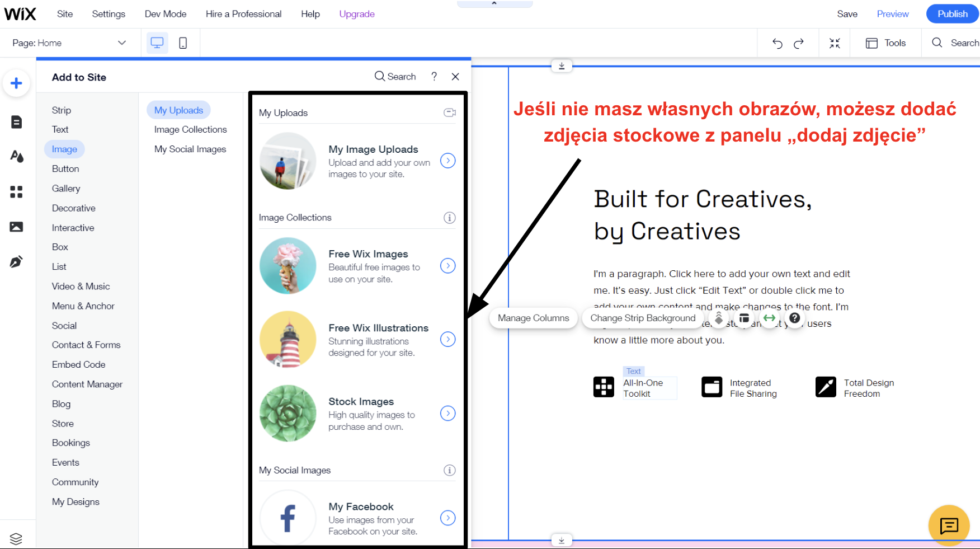Click the top strip attach handle
This screenshot has width=980, height=549.
(x=562, y=66)
